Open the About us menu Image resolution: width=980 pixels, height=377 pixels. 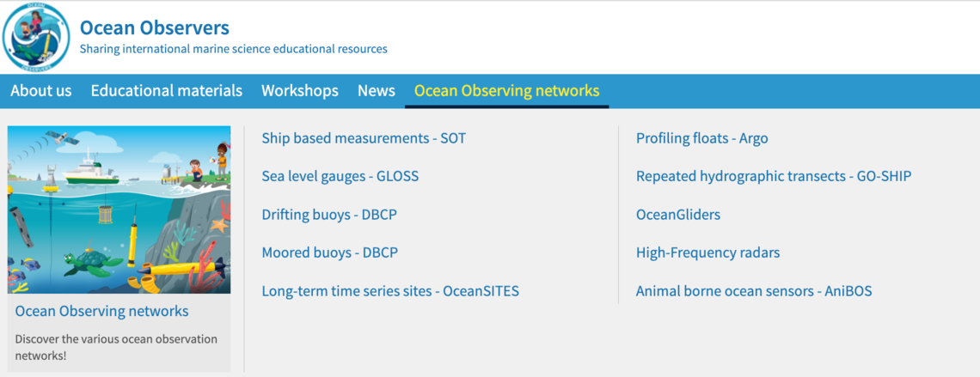(x=41, y=90)
